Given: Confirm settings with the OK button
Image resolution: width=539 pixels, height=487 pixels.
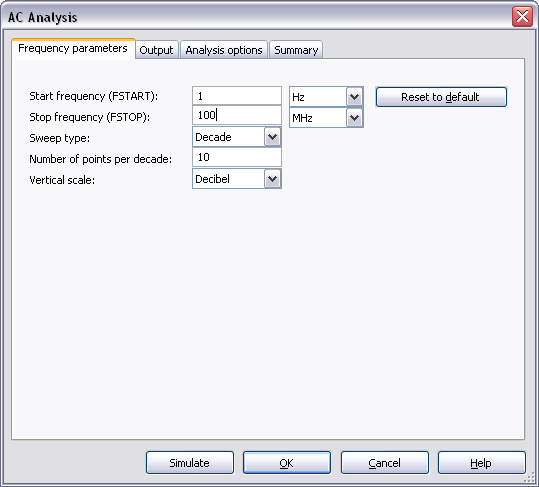Looking at the screenshot, I should (x=287, y=463).
